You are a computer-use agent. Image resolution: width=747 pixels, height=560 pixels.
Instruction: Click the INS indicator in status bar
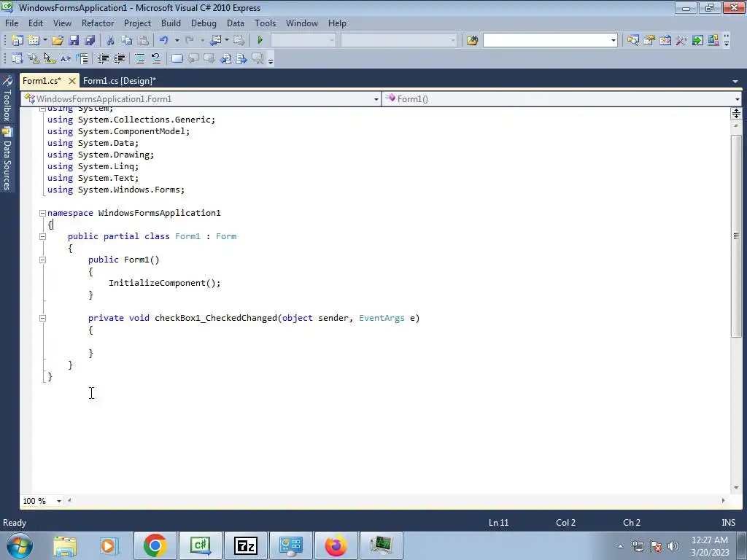point(728,523)
